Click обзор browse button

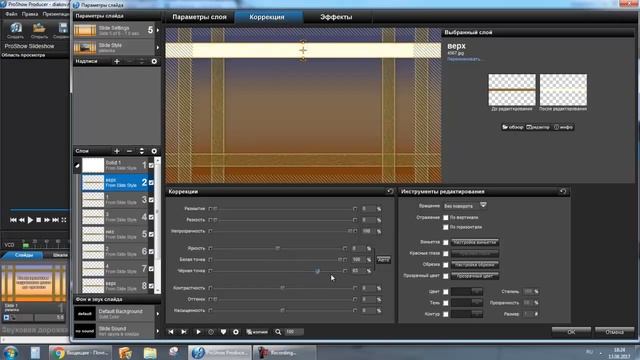click(513, 127)
